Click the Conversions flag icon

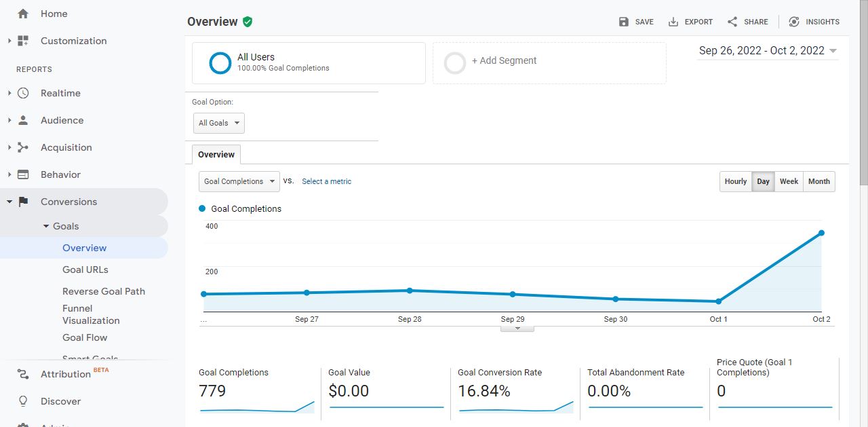pyautogui.click(x=23, y=202)
